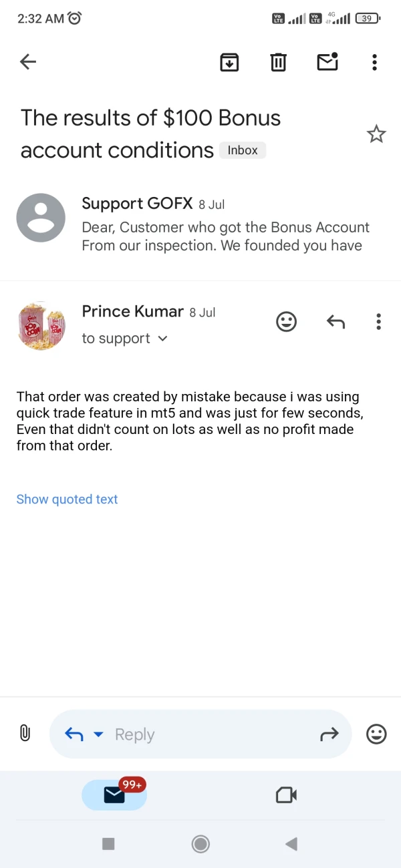Forward the email using arrow icon

[329, 734]
